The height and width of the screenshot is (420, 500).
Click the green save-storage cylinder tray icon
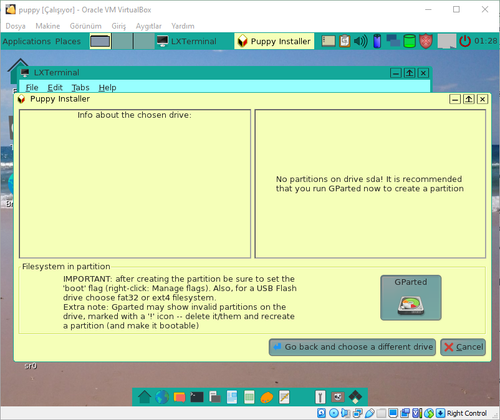(409, 41)
